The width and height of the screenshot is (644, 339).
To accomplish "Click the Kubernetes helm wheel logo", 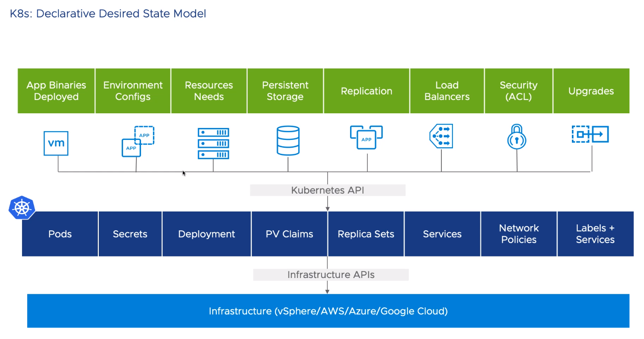I will pyautogui.click(x=22, y=208).
